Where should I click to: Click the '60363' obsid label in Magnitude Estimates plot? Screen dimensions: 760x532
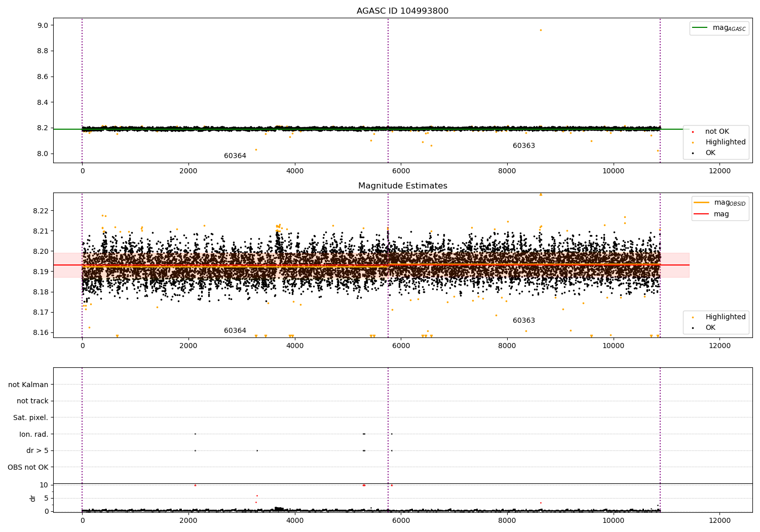524,321
